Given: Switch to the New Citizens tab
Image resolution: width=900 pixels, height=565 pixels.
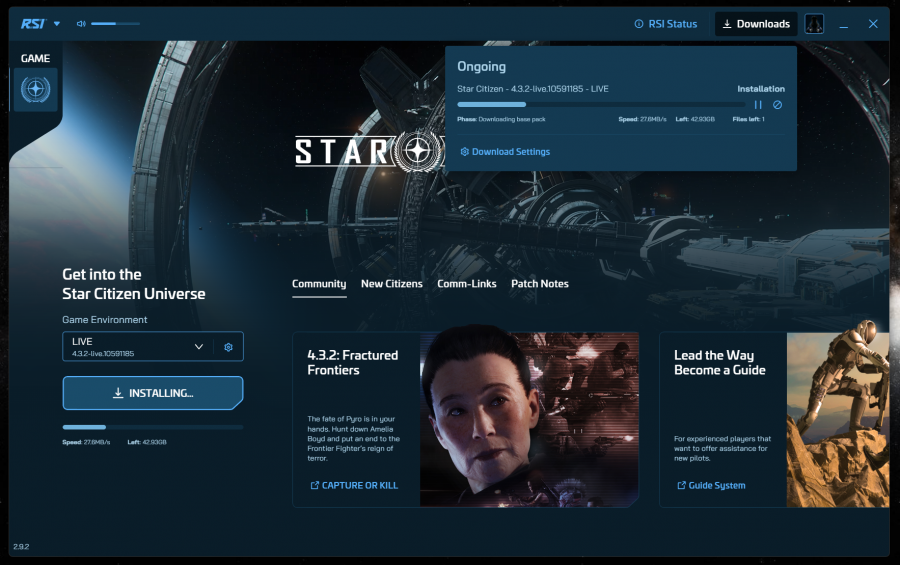Looking at the screenshot, I should tap(391, 284).
